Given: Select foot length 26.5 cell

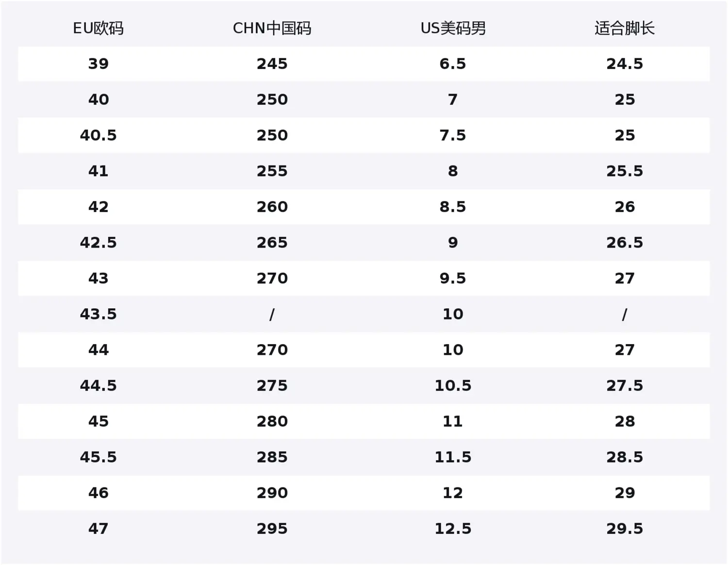Looking at the screenshot, I should 625,242.
